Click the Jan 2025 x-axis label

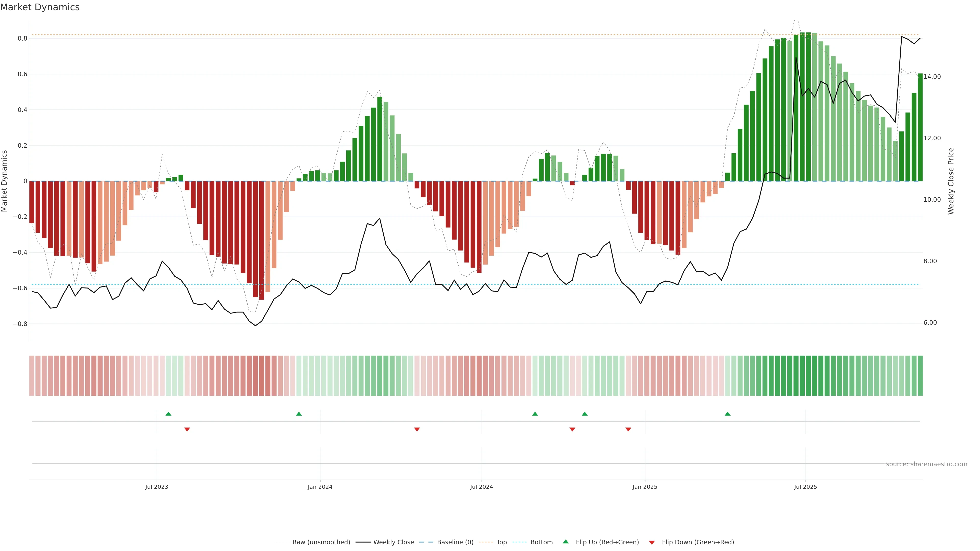point(644,487)
